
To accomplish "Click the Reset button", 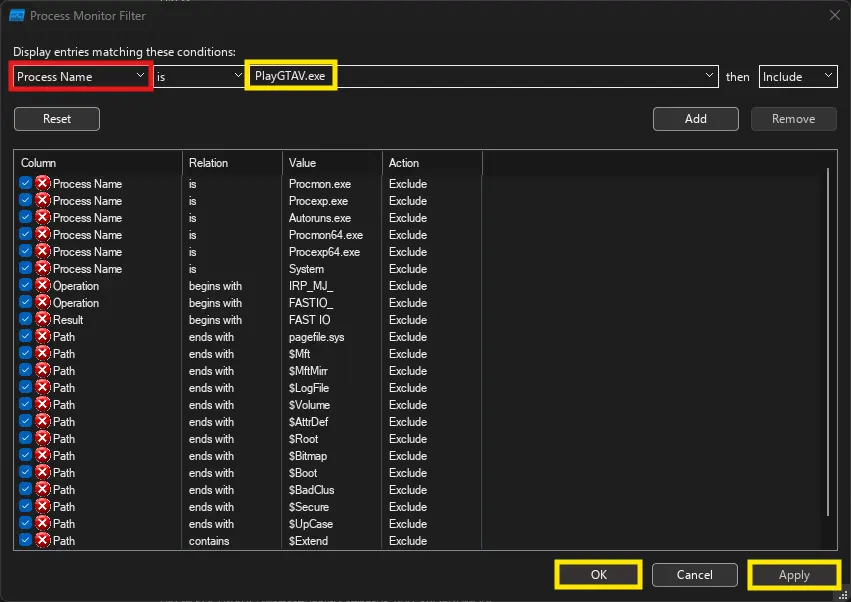I will pos(57,119).
